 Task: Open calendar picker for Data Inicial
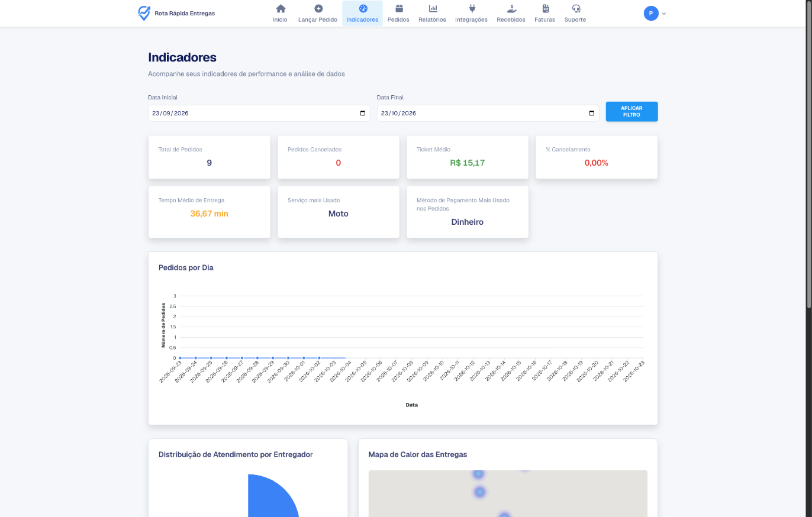tap(363, 114)
